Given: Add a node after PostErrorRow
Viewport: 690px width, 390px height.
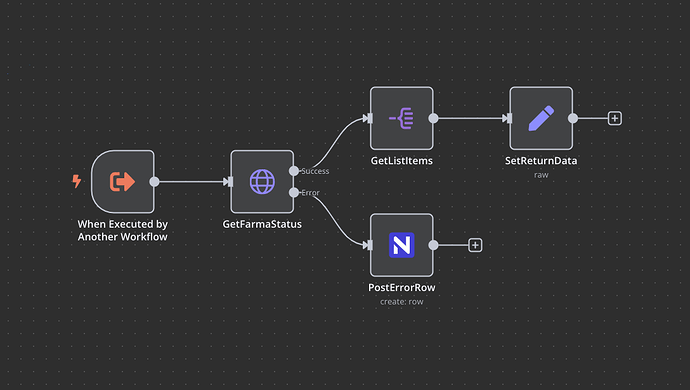Looking at the screenshot, I should tap(475, 245).
